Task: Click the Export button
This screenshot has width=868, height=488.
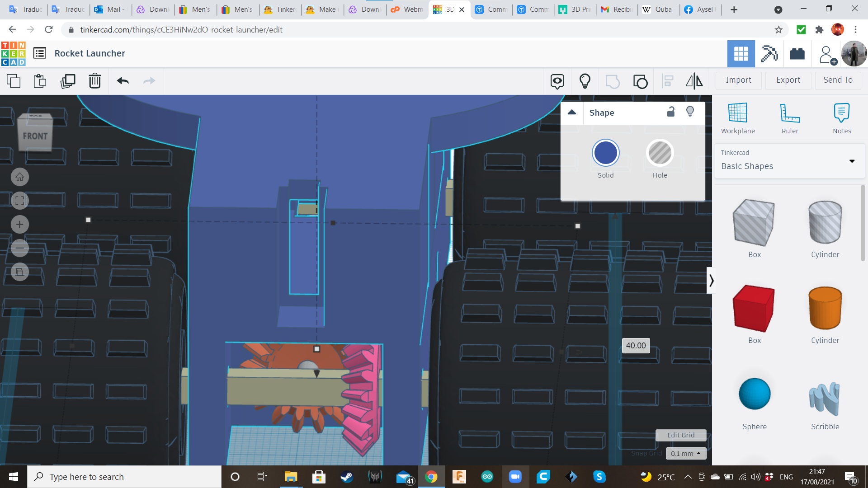Action: tap(788, 80)
